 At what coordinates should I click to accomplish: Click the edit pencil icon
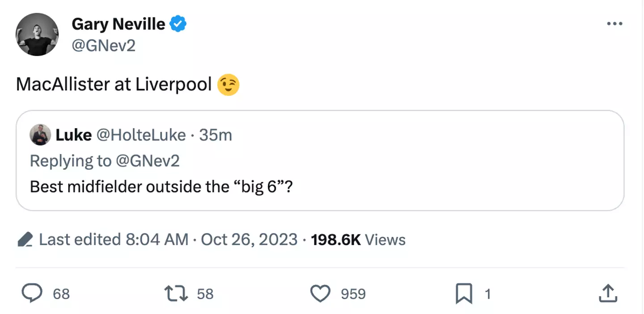(x=25, y=240)
